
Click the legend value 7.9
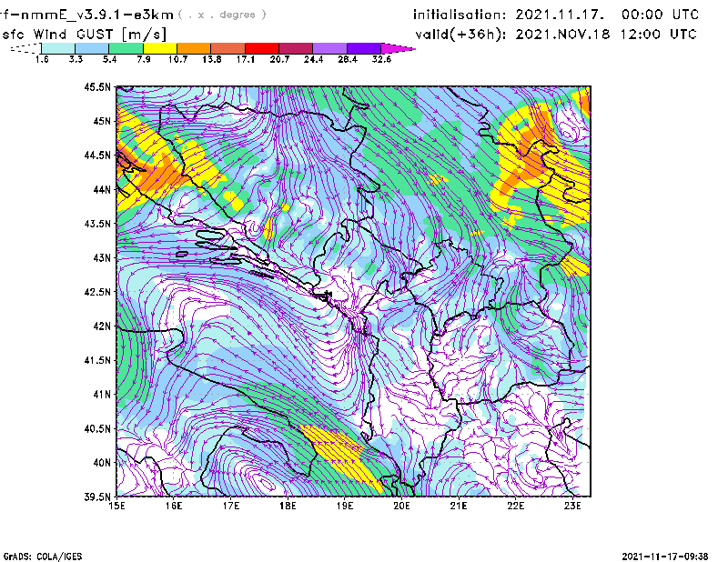144,59
